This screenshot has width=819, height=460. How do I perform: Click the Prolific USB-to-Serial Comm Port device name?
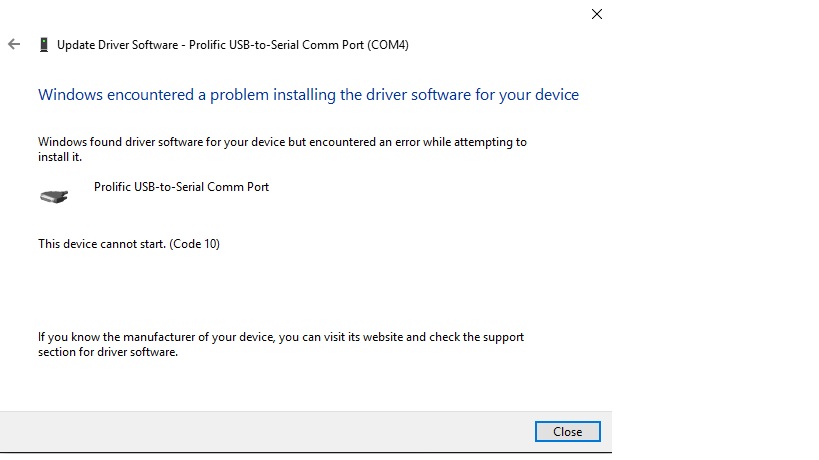(181, 187)
